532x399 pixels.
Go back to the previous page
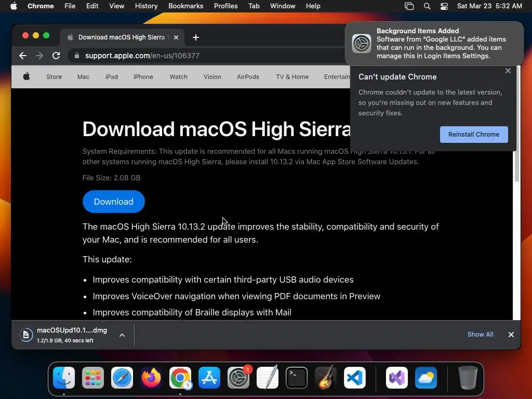coord(23,56)
